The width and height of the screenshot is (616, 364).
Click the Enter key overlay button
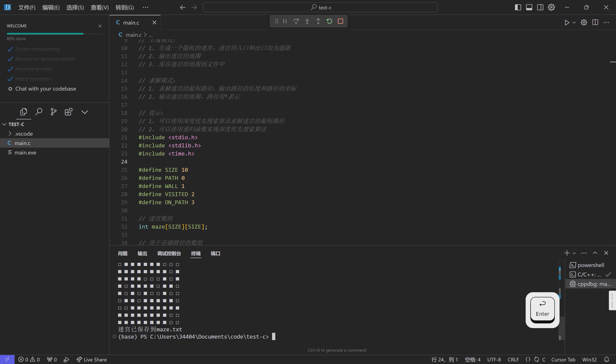click(x=542, y=310)
